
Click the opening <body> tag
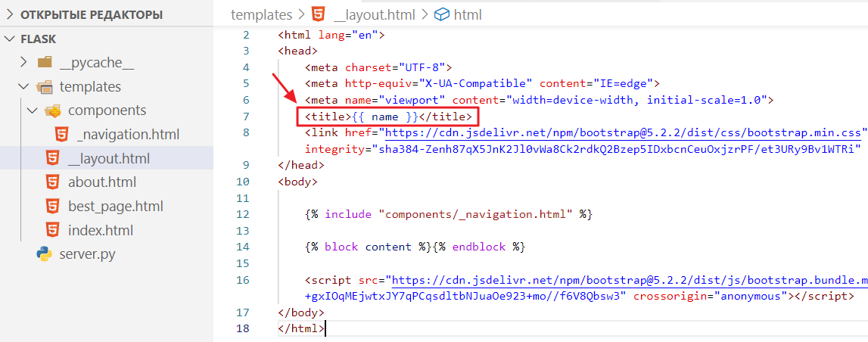[x=298, y=182]
